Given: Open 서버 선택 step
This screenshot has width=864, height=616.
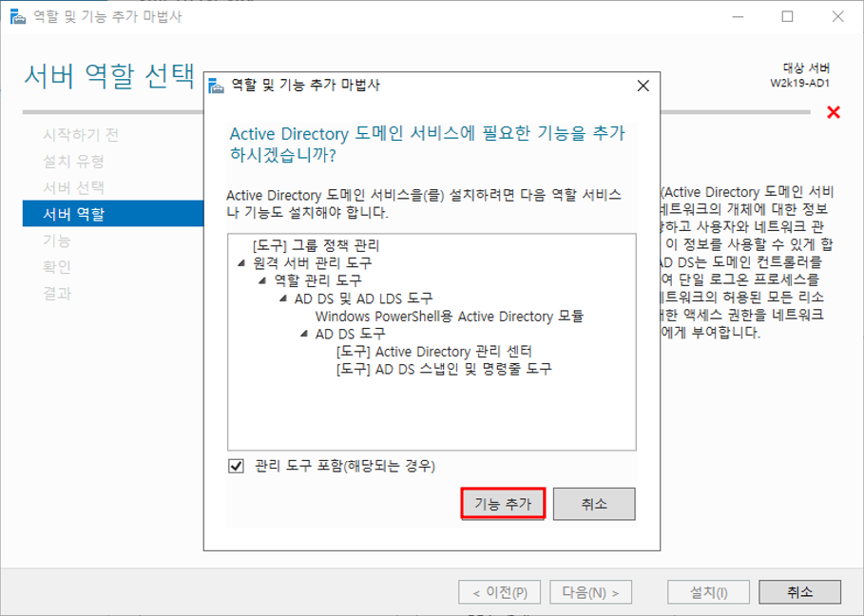Looking at the screenshot, I should [74, 187].
